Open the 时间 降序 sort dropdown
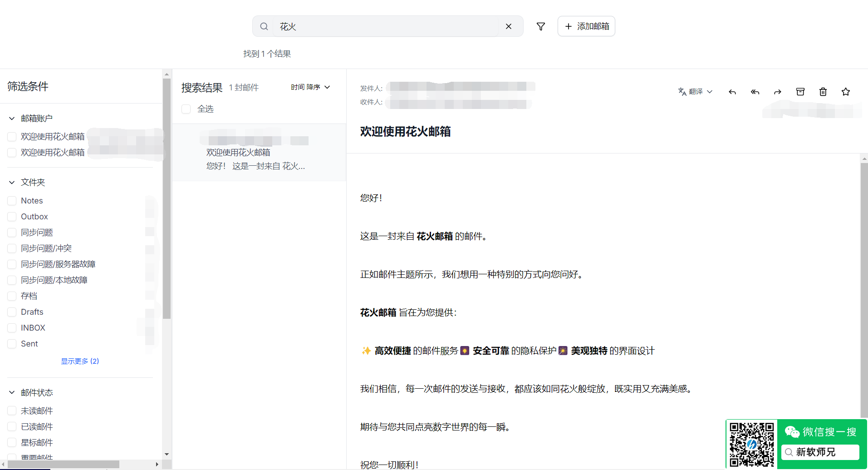 310,87
